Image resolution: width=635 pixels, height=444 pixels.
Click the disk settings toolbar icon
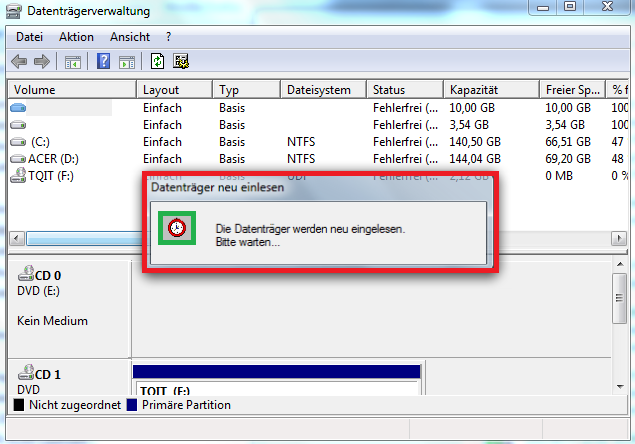pyautogui.click(x=181, y=62)
